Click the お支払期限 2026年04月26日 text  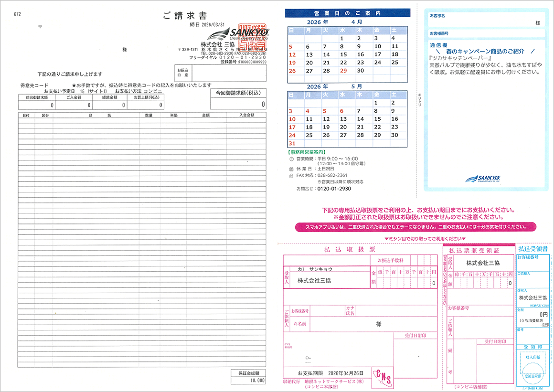330,373
